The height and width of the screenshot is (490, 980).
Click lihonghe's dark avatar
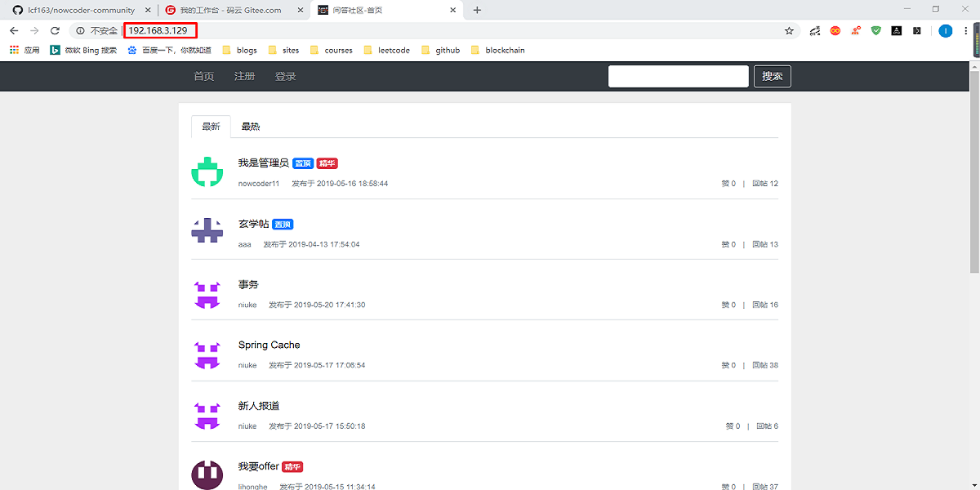[207, 474]
